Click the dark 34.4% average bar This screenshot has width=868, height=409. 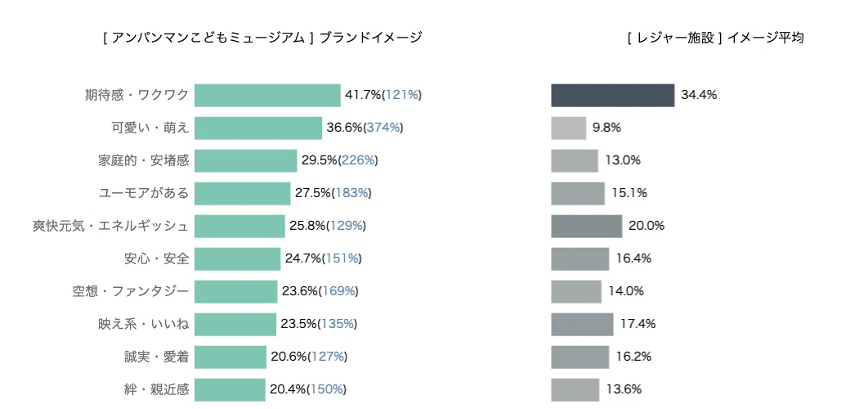(x=613, y=96)
